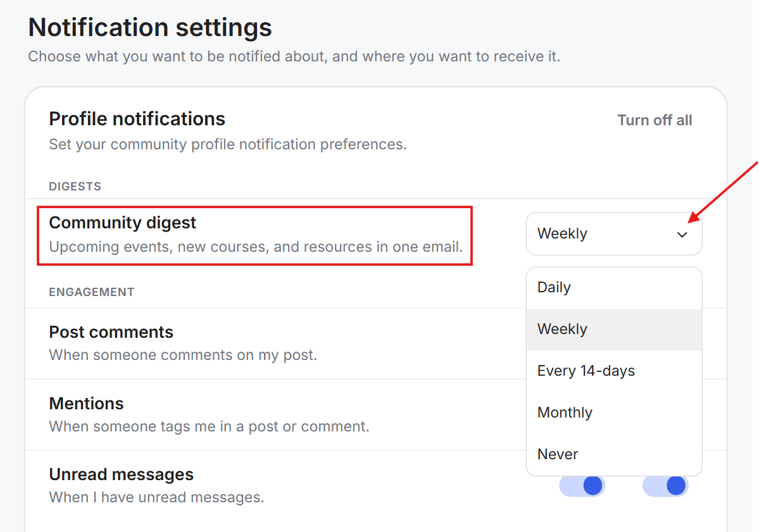Click the Community digest title
759x532 pixels.
pos(122,223)
